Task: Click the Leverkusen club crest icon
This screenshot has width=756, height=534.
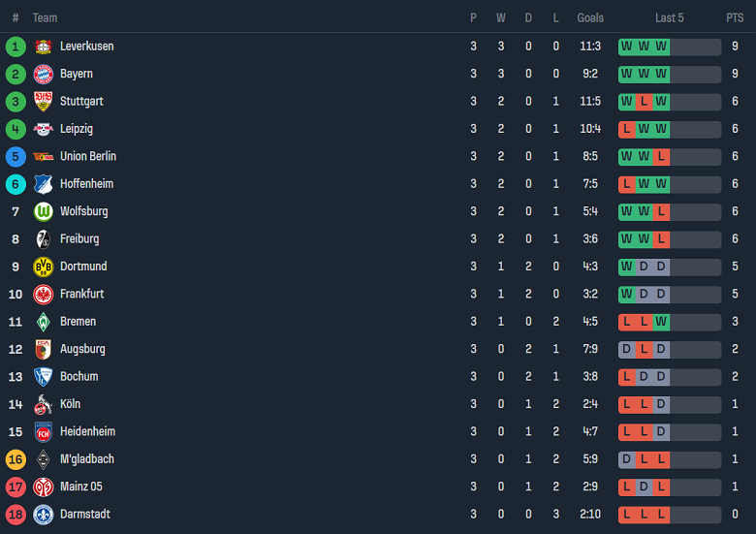Action: [x=43, y=47]
